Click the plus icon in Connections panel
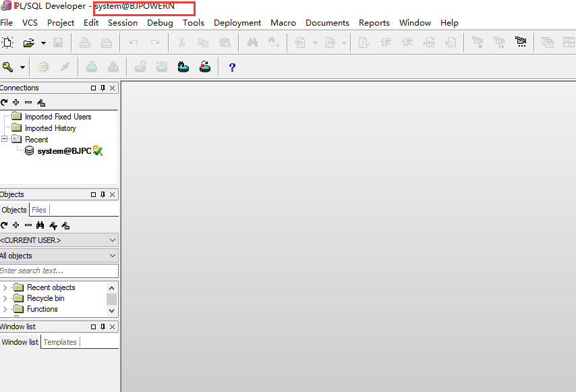576x392 pixels. click(16, 102)
